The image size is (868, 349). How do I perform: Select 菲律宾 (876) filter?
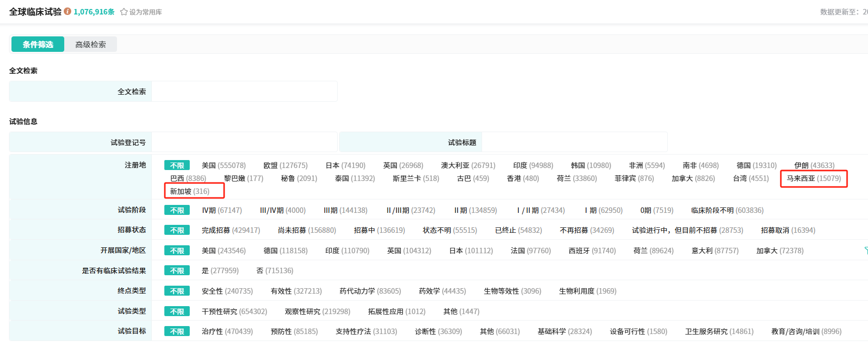tap(634, 178)
